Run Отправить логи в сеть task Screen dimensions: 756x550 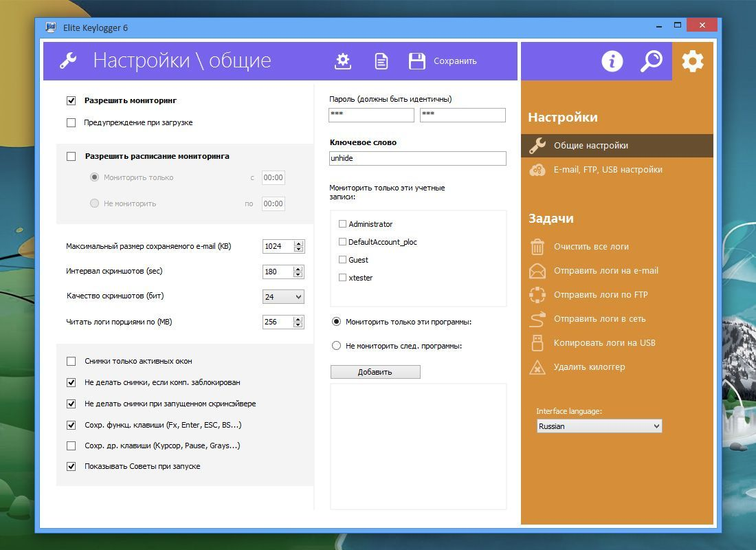pyautogui.click(x=599, y=319)
